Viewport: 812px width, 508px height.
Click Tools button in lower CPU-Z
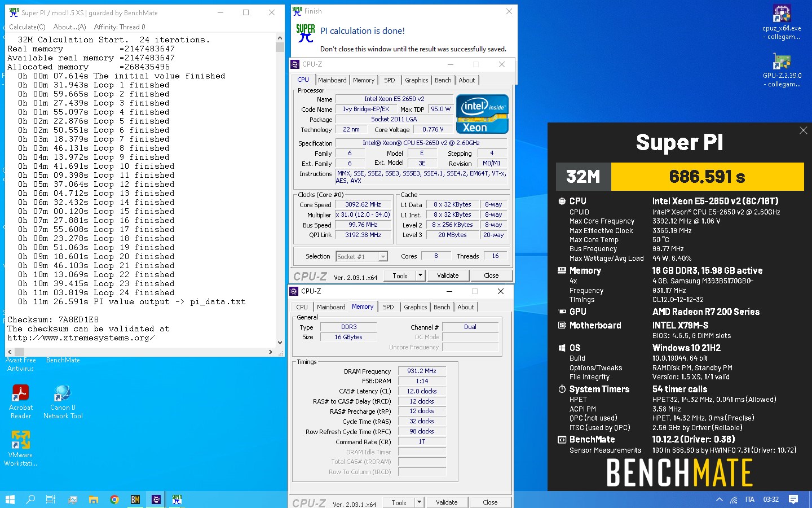399,502
